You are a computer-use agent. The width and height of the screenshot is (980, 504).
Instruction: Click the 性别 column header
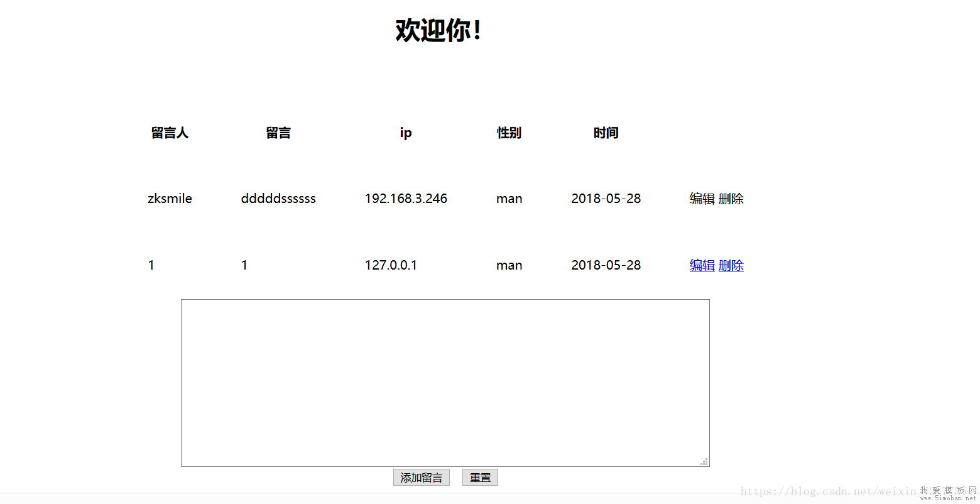(509, 133)
